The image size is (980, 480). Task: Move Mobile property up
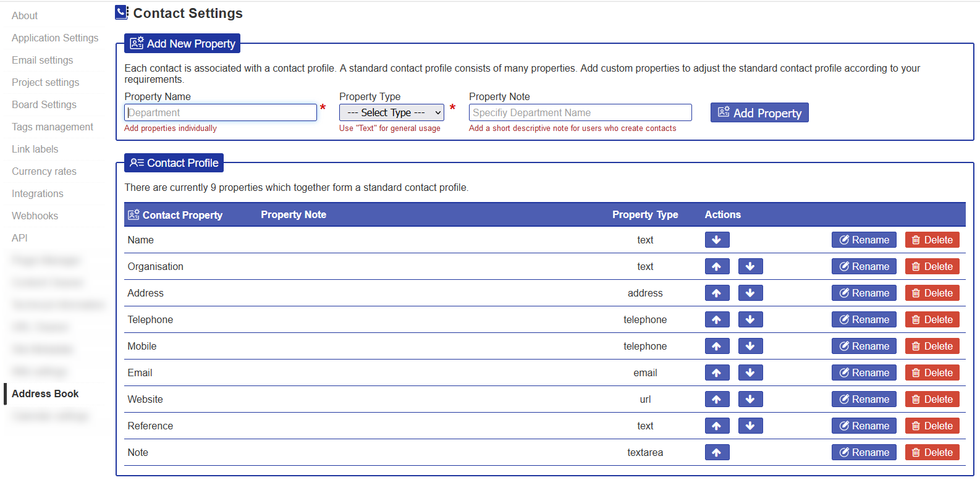717,346
